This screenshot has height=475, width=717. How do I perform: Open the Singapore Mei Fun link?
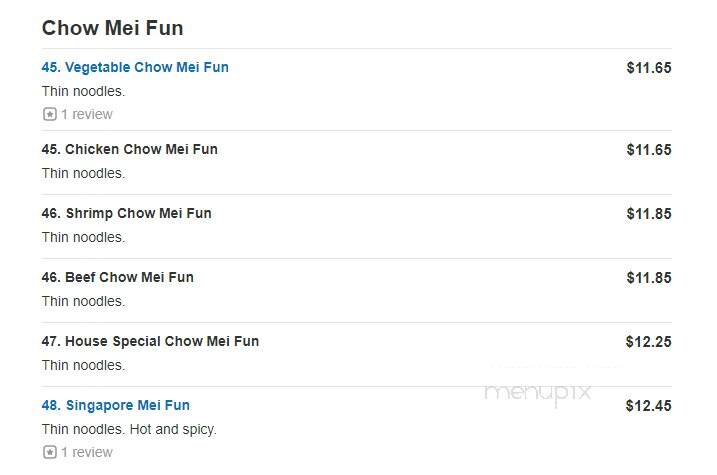coord(116,405)
